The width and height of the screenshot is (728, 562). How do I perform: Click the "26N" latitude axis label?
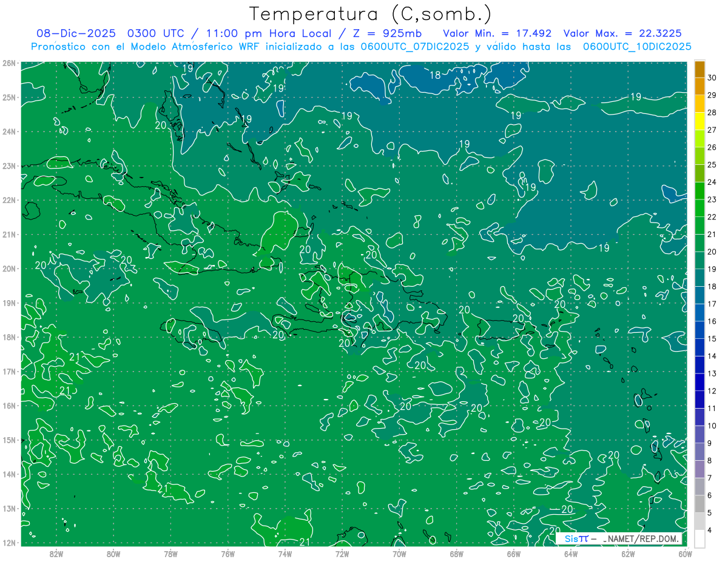[x=8, y=63]
